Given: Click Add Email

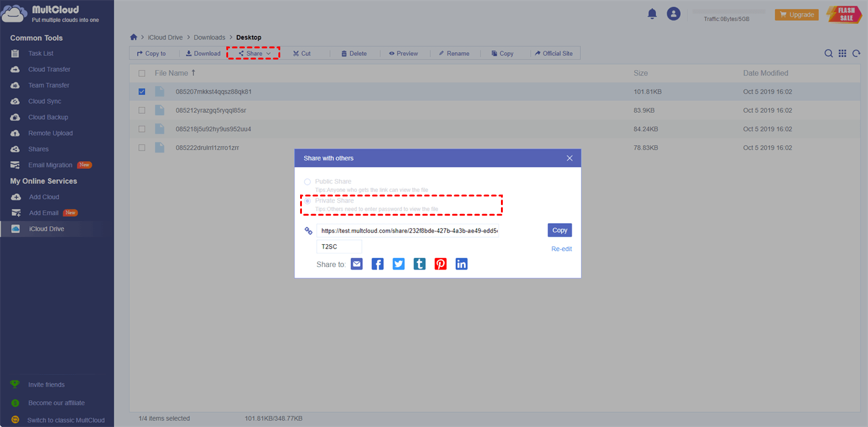Looking at the screenshot, I should [43, 213].
